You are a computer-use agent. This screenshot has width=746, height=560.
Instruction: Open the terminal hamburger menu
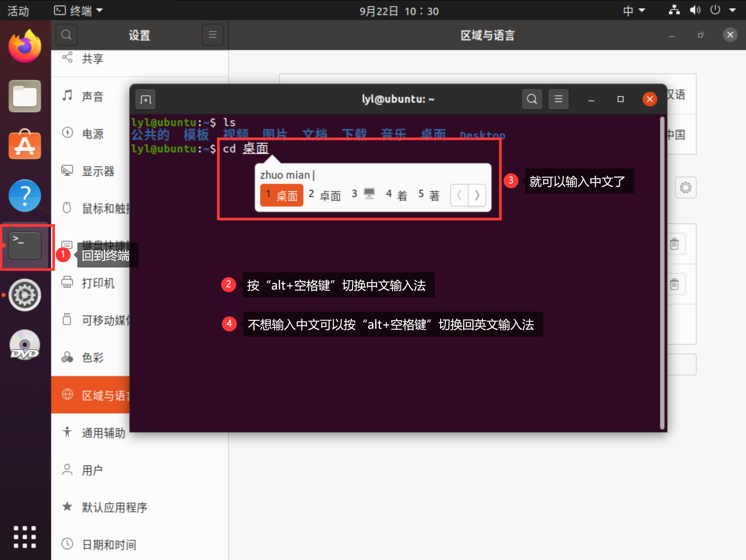pos(558,99)
